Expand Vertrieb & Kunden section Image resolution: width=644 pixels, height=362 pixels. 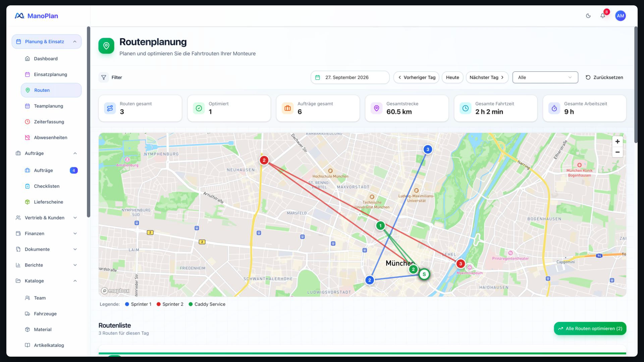pos(47,218)
